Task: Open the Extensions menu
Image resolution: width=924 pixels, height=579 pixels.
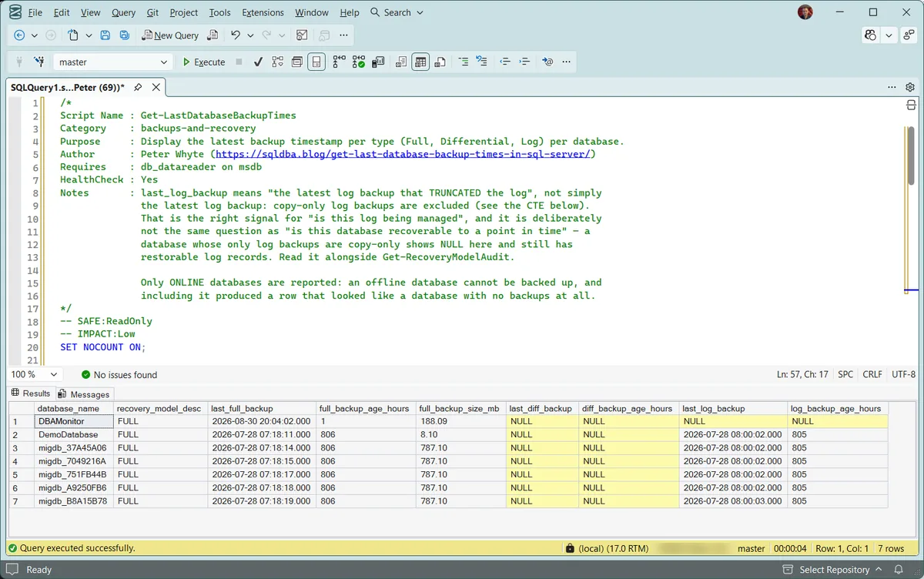Action: click(x=263, y=12)
